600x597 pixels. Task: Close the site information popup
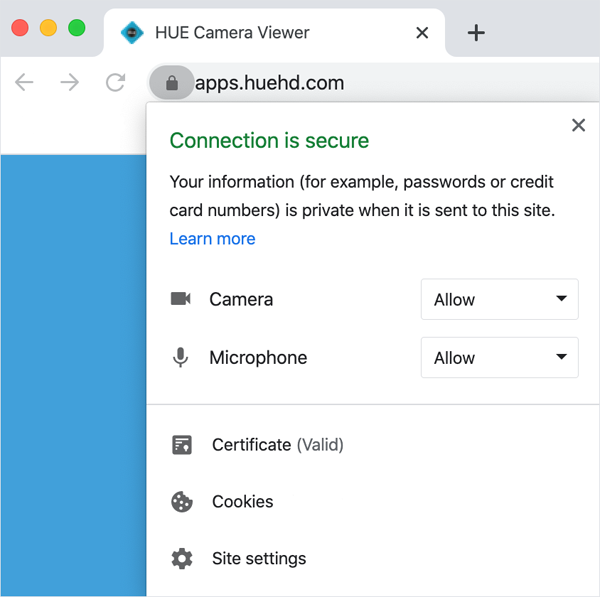578,125
